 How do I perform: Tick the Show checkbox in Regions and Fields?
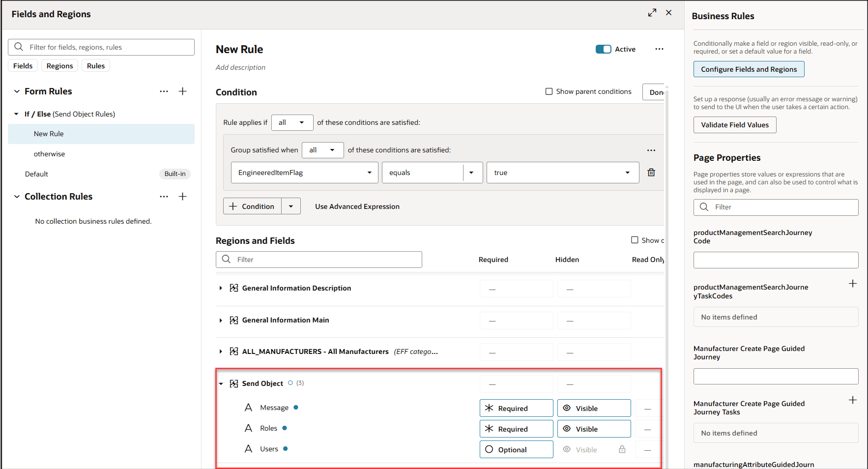(x=635, y=240)
